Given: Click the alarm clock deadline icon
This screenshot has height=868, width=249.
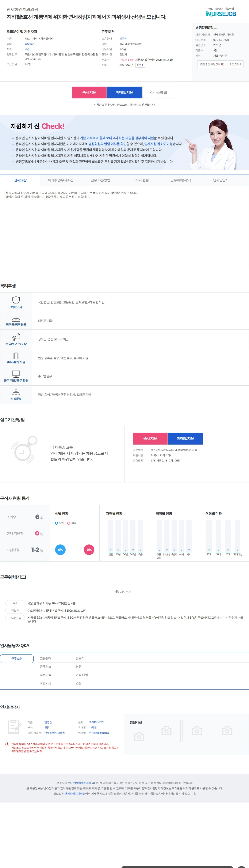Looking at the screenshot, I should pyautogui.click(x=24, y=449).
